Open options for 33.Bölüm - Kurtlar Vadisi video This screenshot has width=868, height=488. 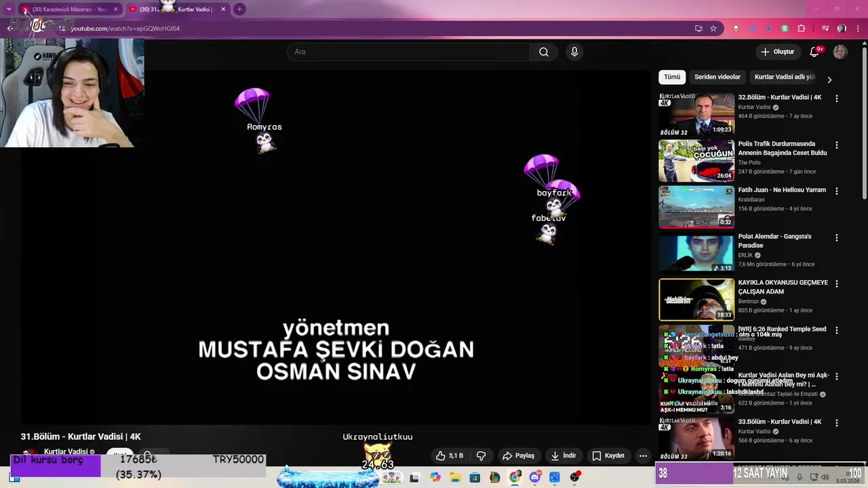tap(837, 423)
